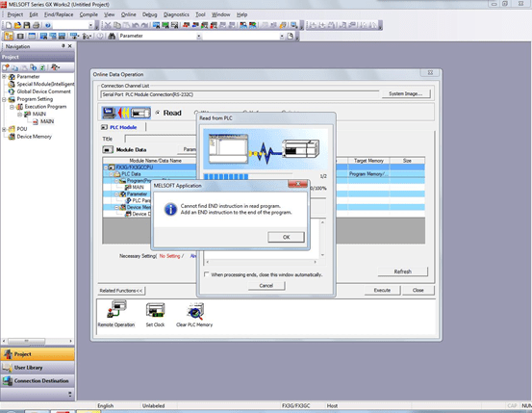Click the Cut scissors icon
This screenshot has width=532, height=413.
pyautogui.click(x=108, y=25)
